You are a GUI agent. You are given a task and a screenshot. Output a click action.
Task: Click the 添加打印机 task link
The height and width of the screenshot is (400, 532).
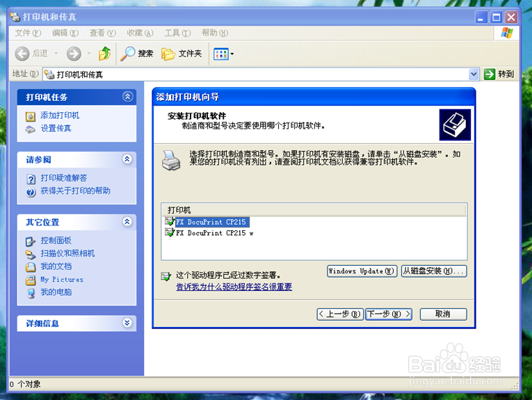[x=60, y=115]
